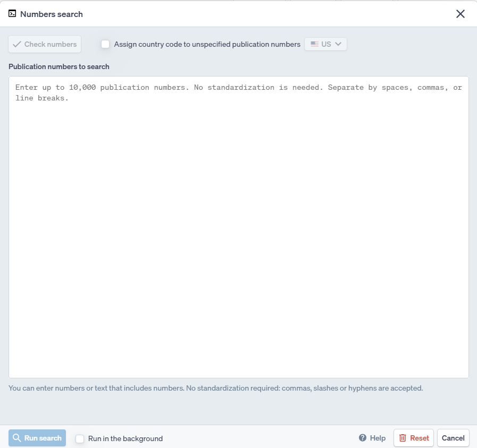Screen dimensions: 477x448
Task: Toggle the Run in the background checkbox
Action: 80,438
